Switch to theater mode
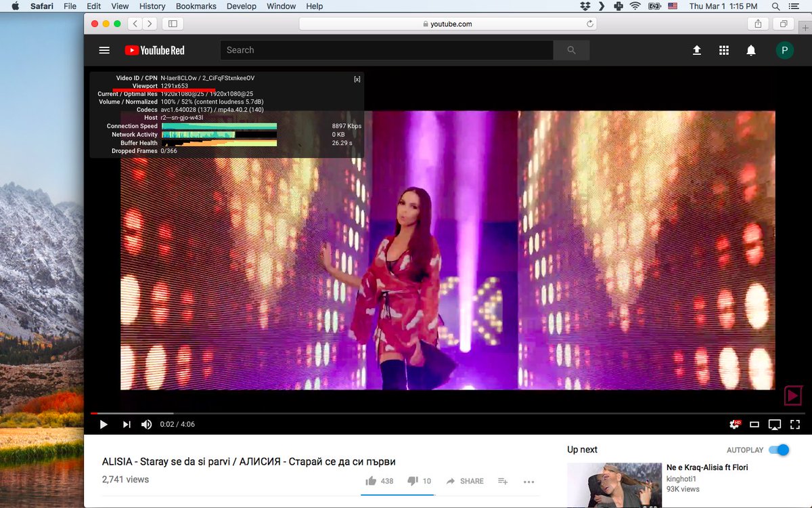Image resolution: width=812 pixels, height=508 pixels. pos(754,425)
